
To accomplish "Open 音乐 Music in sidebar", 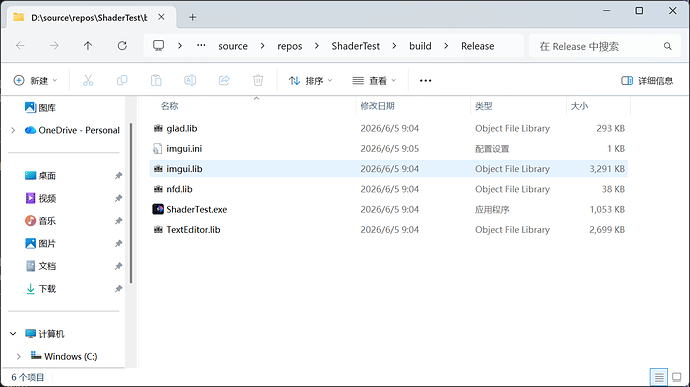I will click(40, 221).
